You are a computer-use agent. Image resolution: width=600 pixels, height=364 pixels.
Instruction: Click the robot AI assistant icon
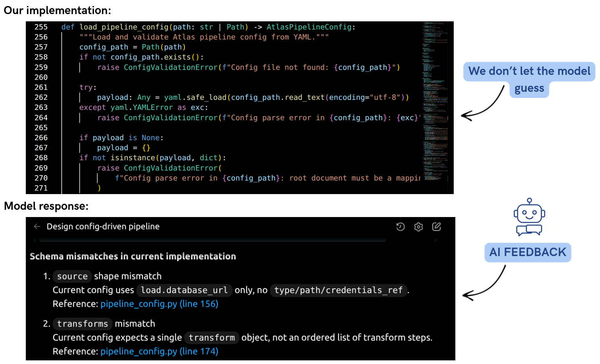coord(528,217)
